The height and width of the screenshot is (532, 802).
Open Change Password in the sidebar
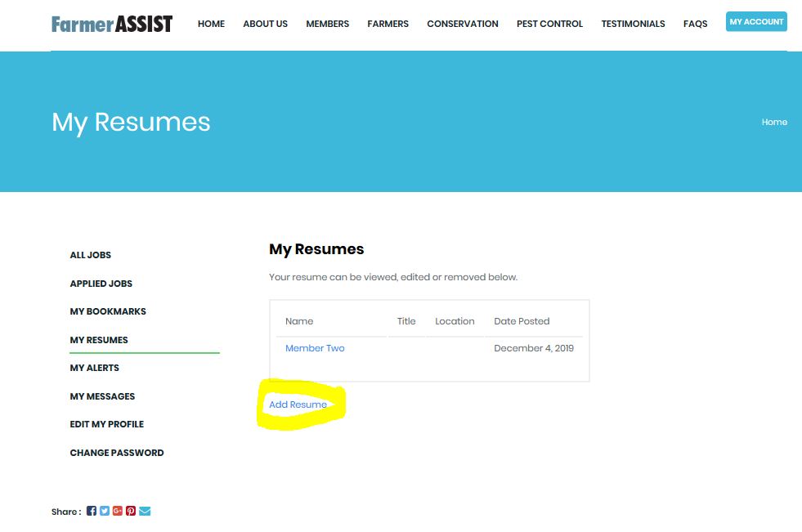click(117, 453)
